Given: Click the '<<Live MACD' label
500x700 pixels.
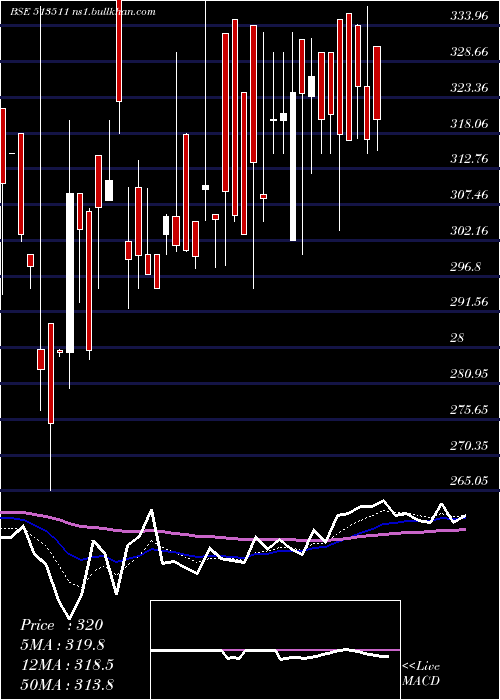Looking at the screenshot, I should pyautogui.click(x=421, y=674).
